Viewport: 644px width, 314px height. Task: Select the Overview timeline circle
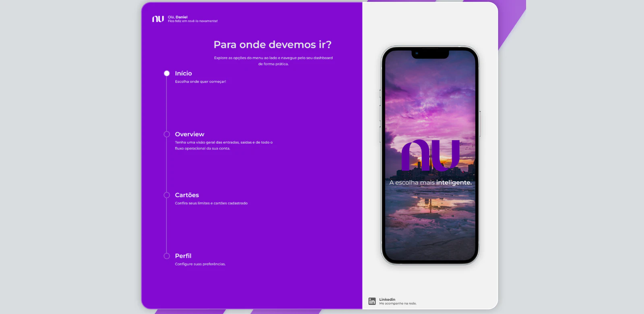tap(167, 134)
